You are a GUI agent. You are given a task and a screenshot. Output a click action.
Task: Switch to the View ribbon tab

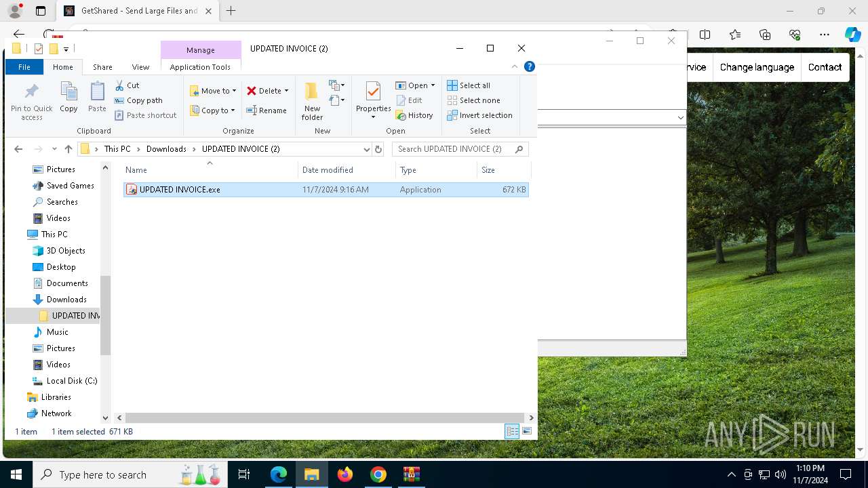tap(140, 67)
